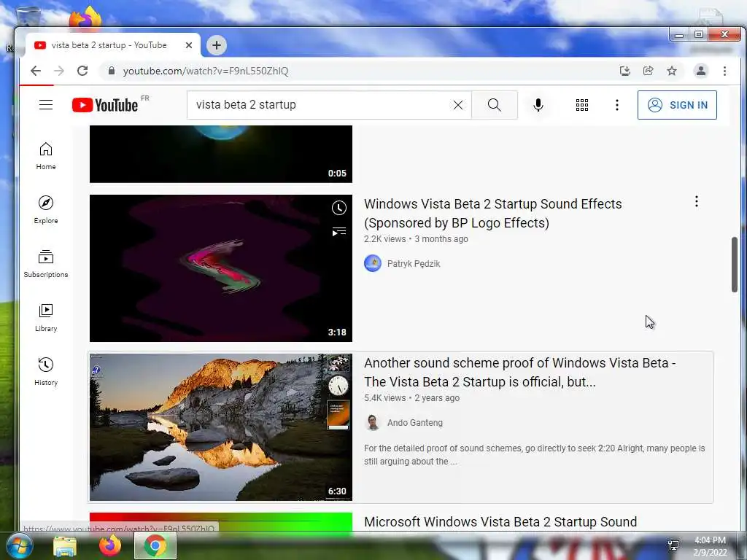Open the YouTube apps grid icon

tap(581, 105)
